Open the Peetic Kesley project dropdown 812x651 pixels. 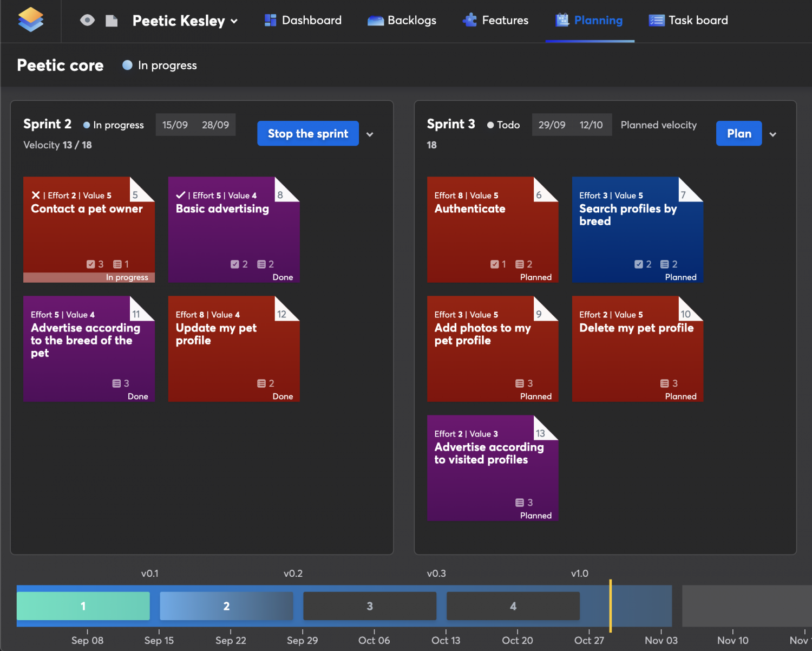185,21
